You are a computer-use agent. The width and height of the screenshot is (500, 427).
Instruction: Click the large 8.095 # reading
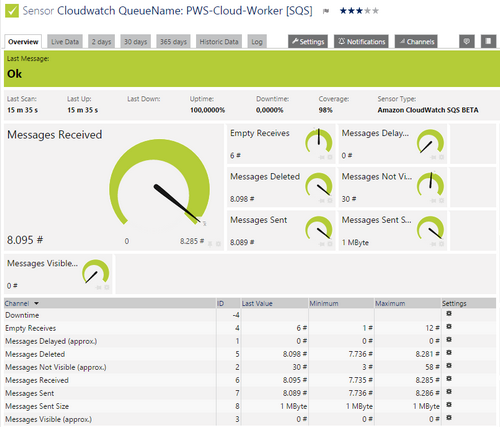click(x=25, y=240)
